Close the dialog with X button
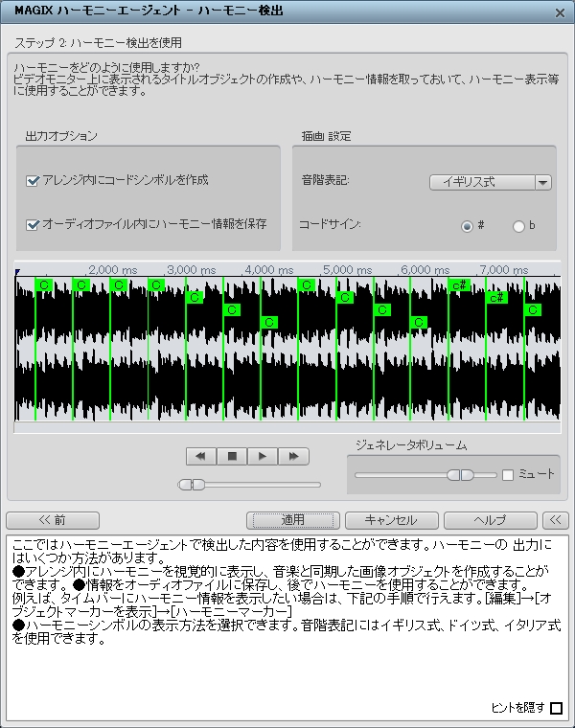Image resolution: width=575 pixels, height=728 pixels. [560, 13]
